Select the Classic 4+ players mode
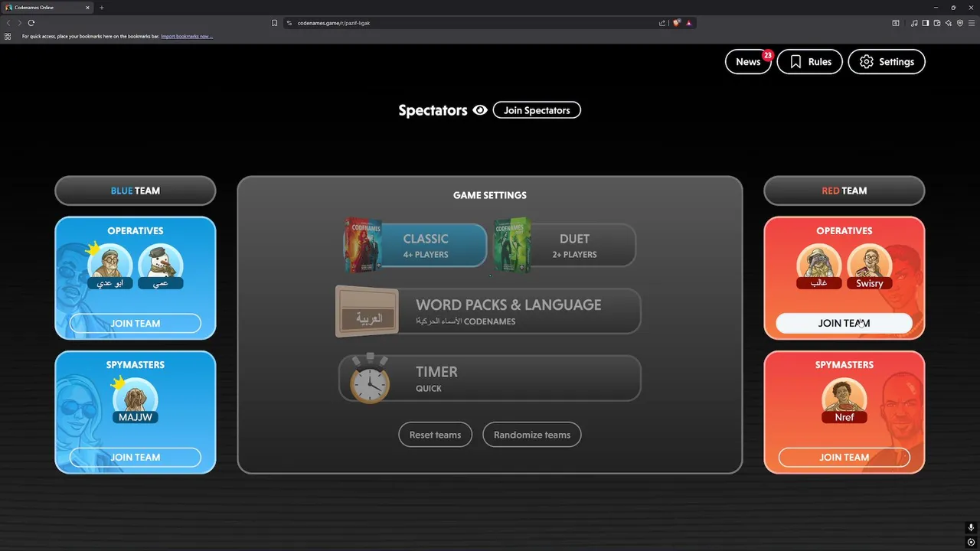 click(x=415, y=246)
